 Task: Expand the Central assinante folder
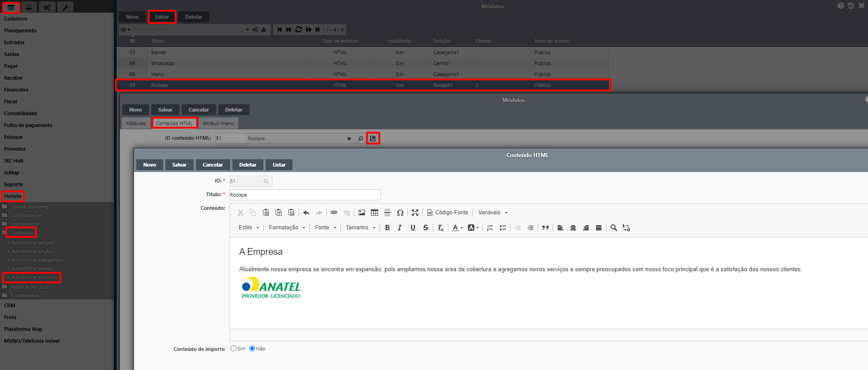pos(29,207)
